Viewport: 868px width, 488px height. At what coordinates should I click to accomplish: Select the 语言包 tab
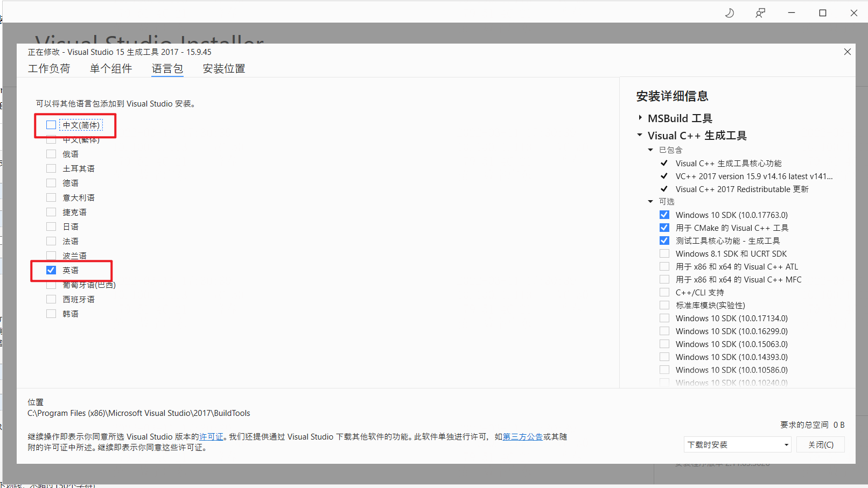pos(167,68)
